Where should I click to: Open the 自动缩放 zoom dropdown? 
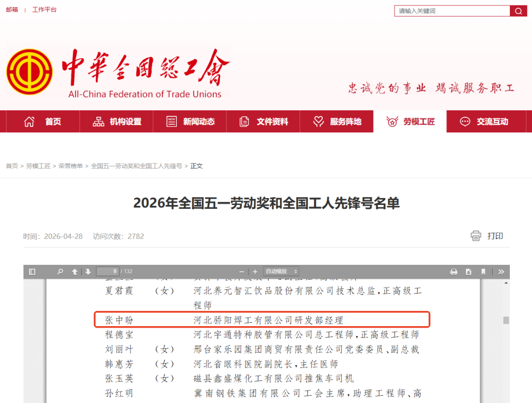[x=281, y=271]
